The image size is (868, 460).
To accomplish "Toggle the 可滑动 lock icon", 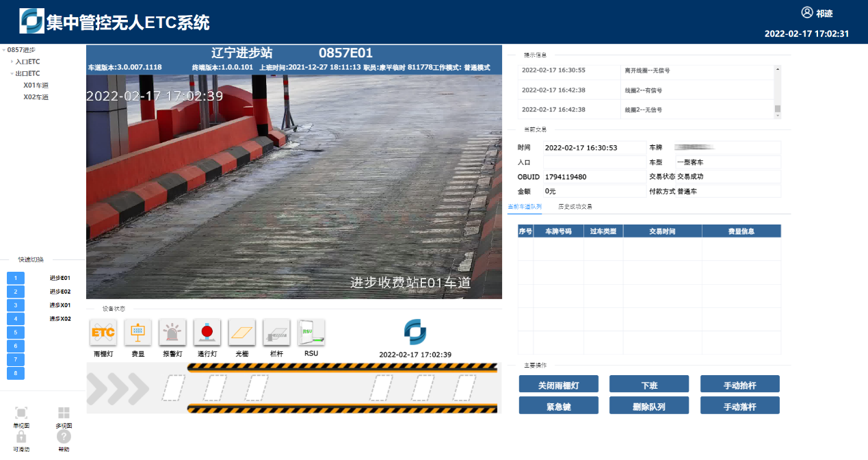I will (x=21, y=437).
